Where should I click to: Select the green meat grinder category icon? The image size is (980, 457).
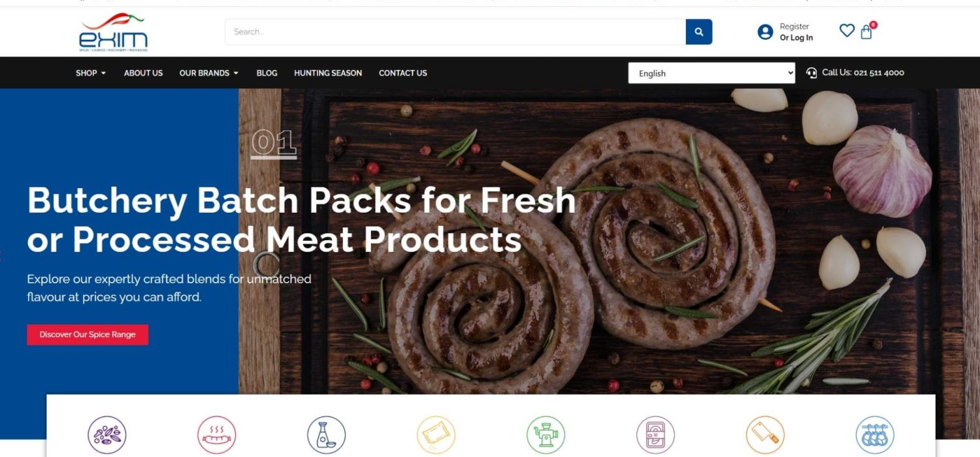point(546,435)
